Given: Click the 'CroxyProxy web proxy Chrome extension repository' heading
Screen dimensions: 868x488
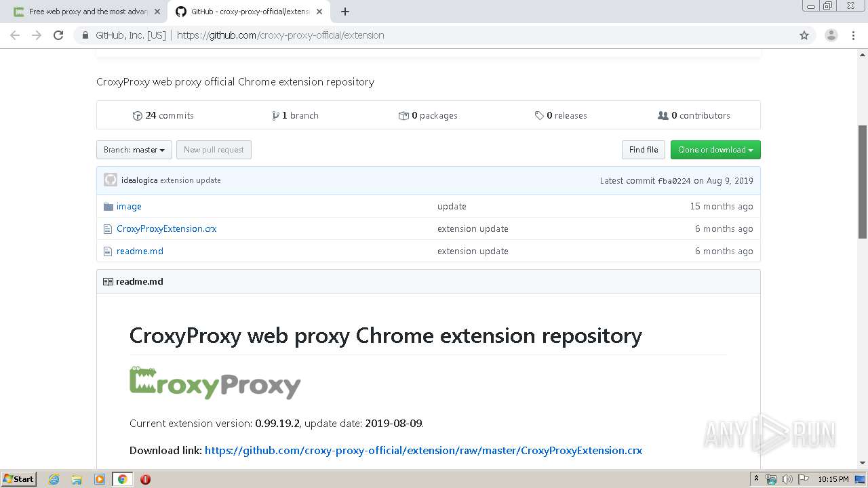Looking at the screenshot, I should tap(385, 335).
